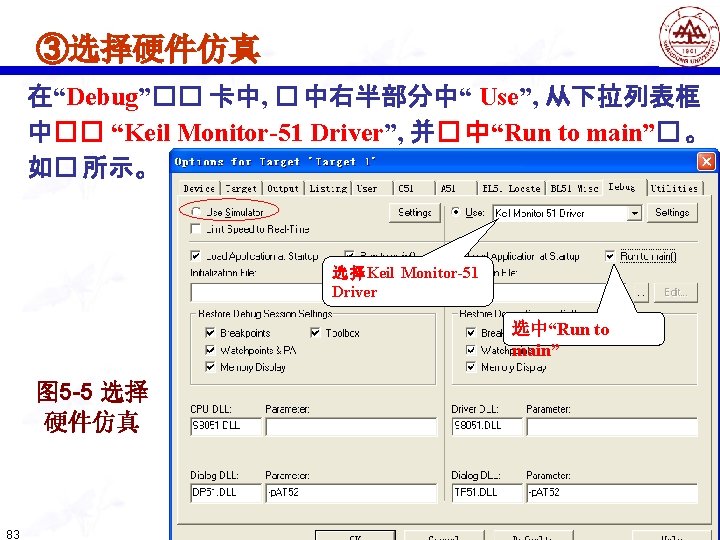
Task: Toggle Watchpoints & PA checkbox
Action: [x=210, y=350]
